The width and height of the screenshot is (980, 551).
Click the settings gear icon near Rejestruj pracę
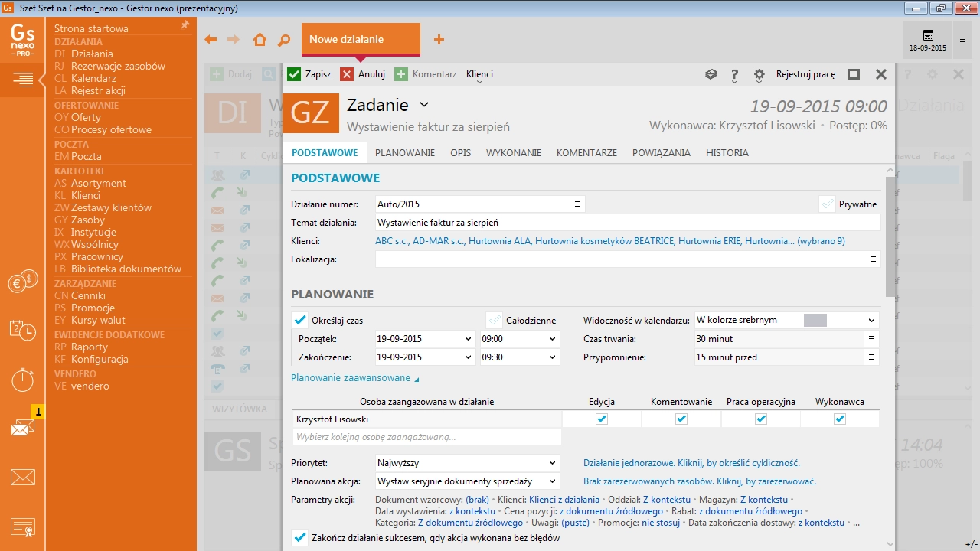[759, 74]
